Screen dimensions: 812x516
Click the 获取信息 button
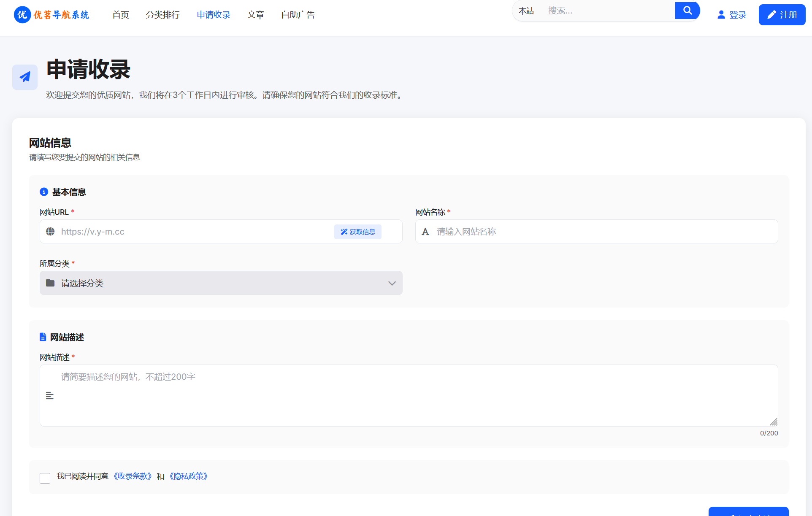pos(357,232)
